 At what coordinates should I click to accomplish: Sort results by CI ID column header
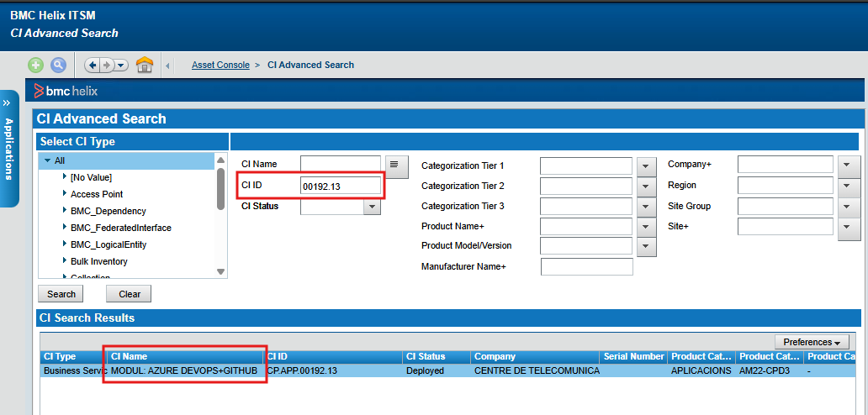(334, 356)
